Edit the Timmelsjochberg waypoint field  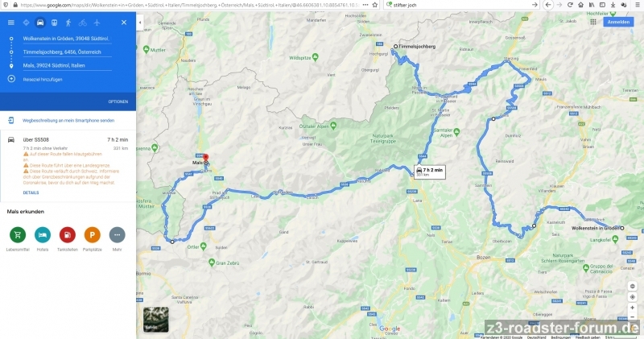pos(67,52)
